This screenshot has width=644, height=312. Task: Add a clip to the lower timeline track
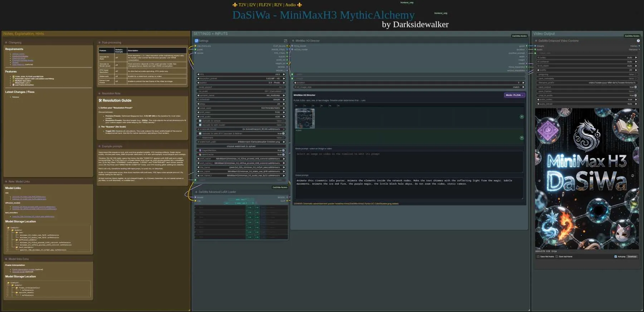tap(522, 138)
